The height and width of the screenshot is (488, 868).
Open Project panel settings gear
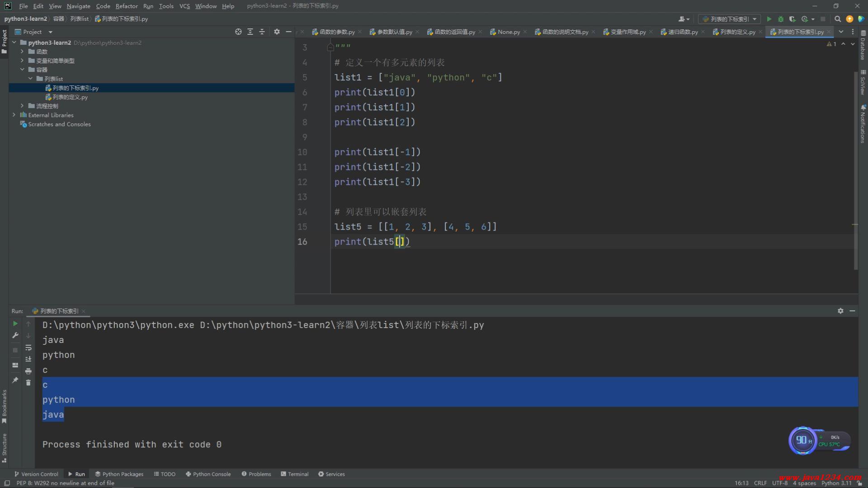pos(277,32)
